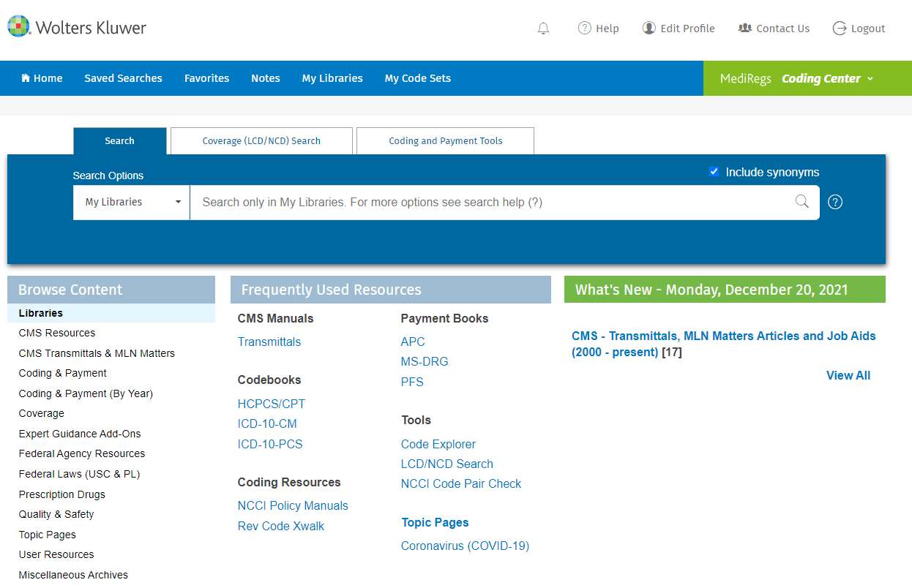The width and height of the screenshot is (912, 588).
Task: Uncheck the Include synonyms checkbox
Action: [x=714, y=172]
